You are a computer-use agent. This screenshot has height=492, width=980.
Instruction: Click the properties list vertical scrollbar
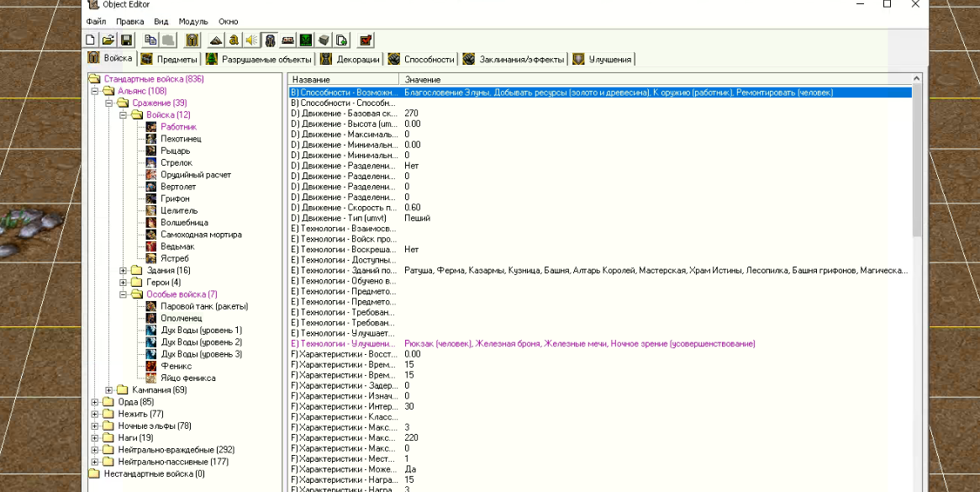(917, 160)
